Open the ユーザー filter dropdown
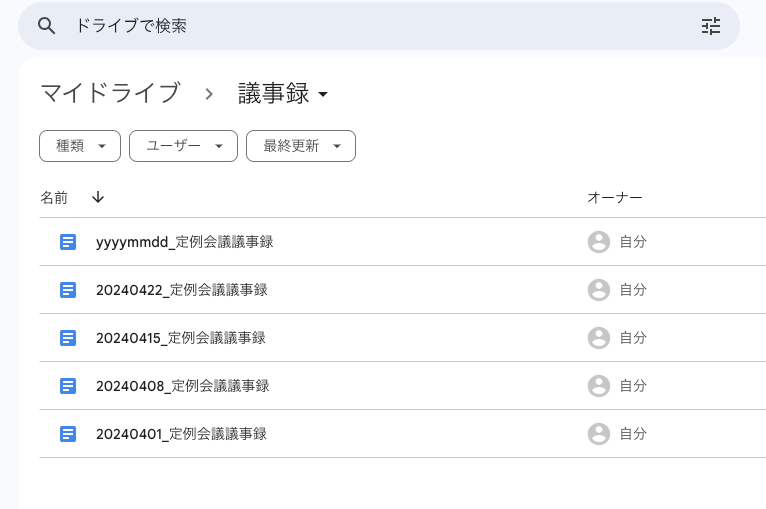Image resolution: width=766 pixels, height=509 pixels. (183, 146)
